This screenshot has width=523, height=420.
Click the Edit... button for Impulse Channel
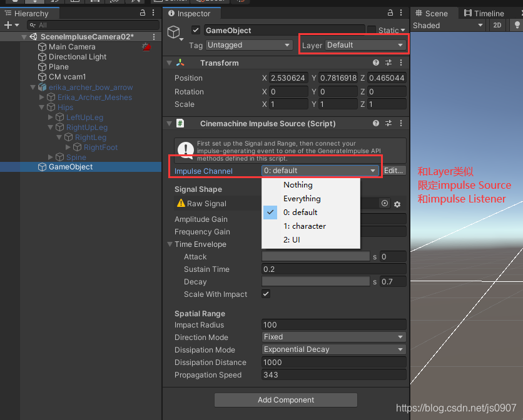coord(394,171)
